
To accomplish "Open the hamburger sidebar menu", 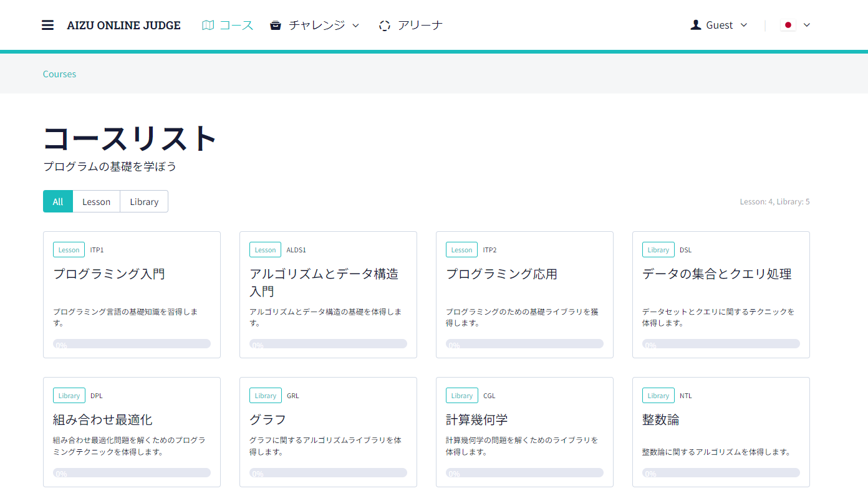I will [47, 26].
